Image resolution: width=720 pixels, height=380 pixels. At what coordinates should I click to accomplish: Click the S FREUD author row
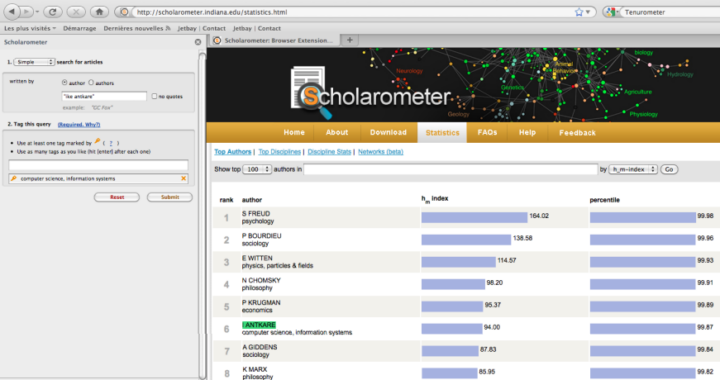coord(466,217)
